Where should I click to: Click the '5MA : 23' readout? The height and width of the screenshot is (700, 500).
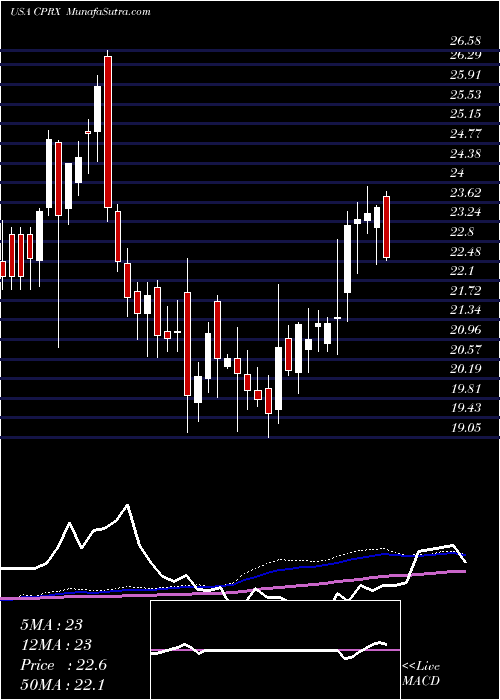(x=51, y=625)
